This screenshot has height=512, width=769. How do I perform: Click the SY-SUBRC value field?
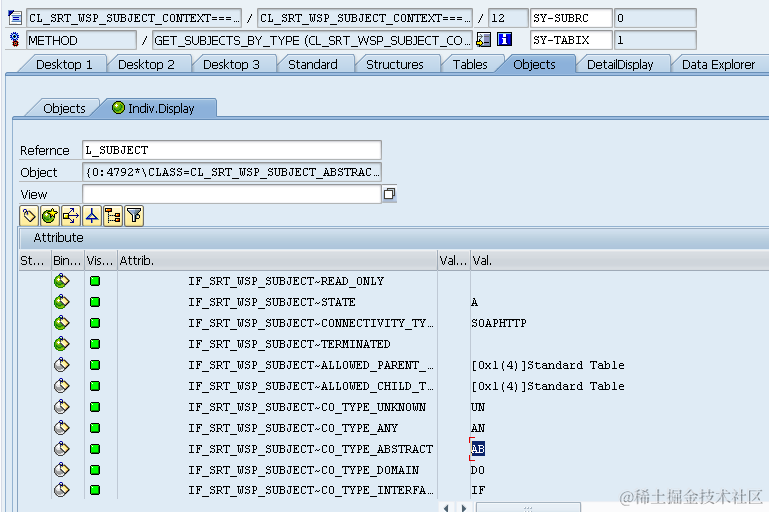[x=655, y=18]
